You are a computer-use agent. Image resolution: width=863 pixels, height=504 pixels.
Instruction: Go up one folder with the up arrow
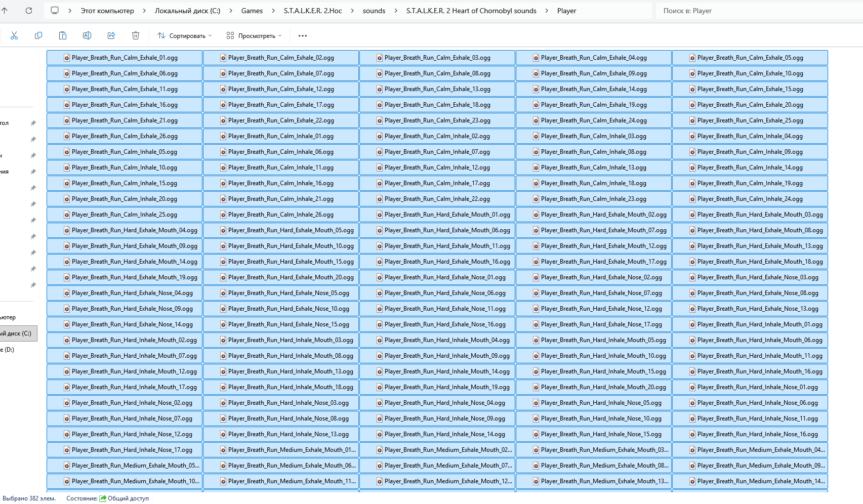[5, 11]
